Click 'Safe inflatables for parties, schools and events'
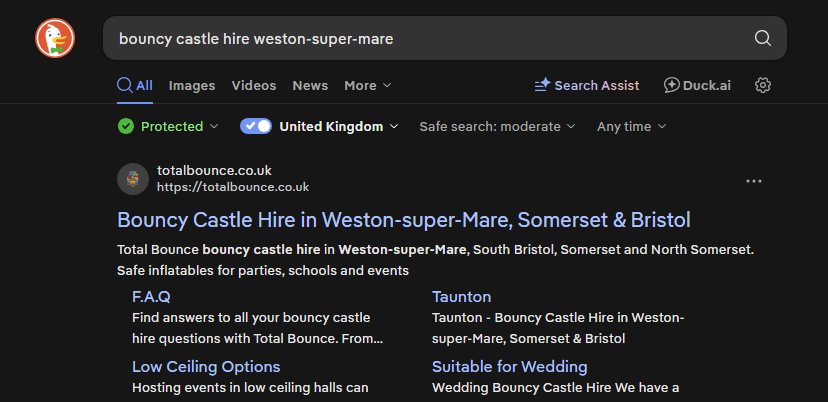This screenshot has width=828, height=402. point(263,270)
